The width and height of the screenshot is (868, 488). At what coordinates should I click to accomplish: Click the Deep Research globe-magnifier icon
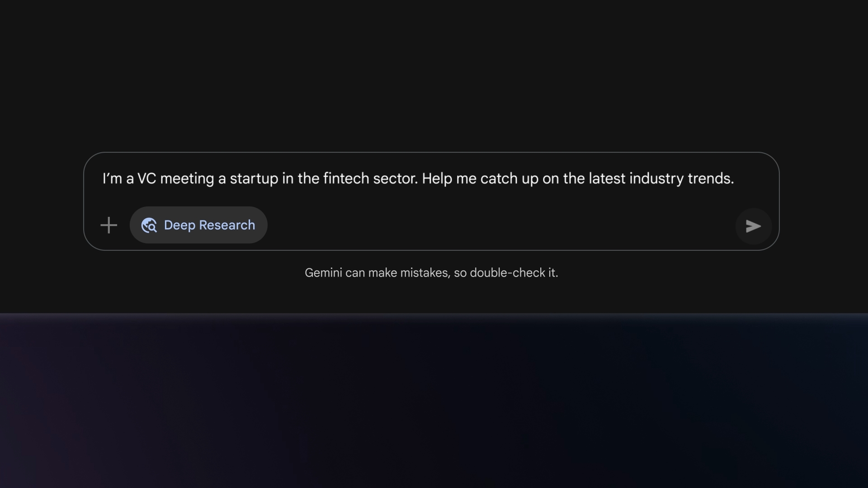[x=149, y=225]
